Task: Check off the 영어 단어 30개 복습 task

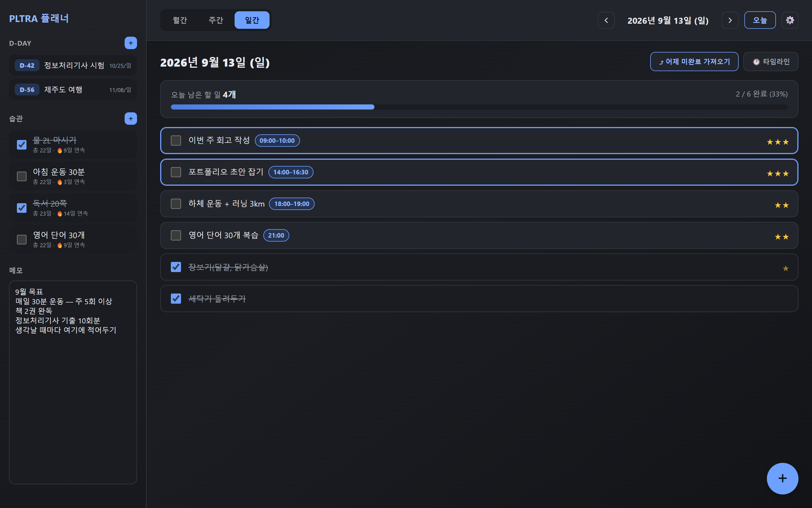Action: click(176, 235)
